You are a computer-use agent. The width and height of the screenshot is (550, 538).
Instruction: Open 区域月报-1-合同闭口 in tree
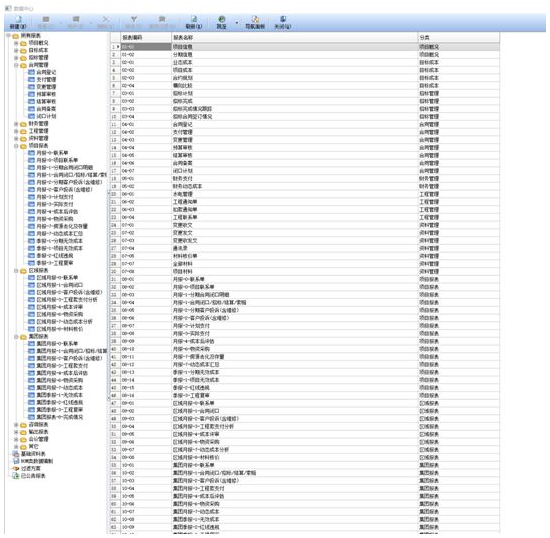[x=60, y=285]
